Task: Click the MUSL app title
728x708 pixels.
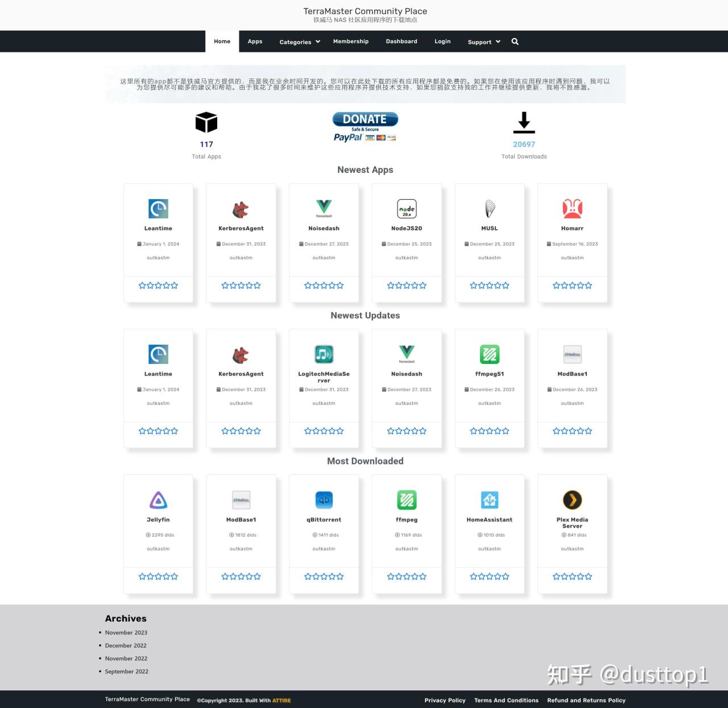Action: pos(490,229)
